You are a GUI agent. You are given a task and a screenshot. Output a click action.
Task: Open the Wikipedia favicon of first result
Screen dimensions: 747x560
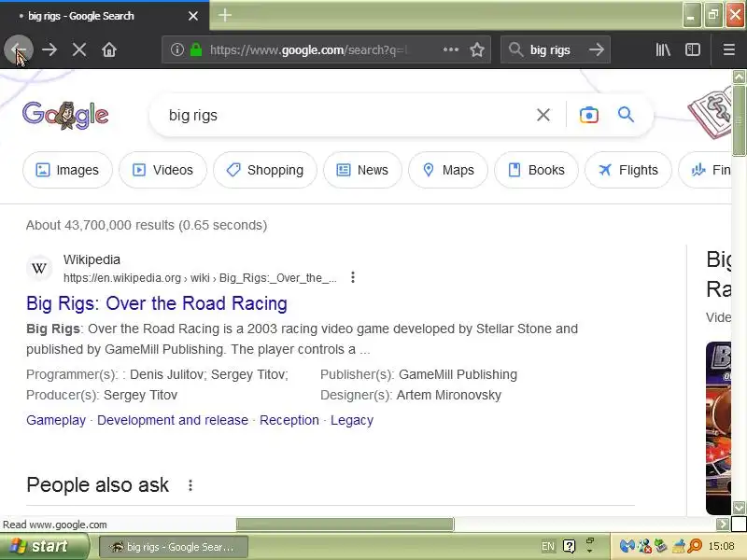[x=39, y=268]
